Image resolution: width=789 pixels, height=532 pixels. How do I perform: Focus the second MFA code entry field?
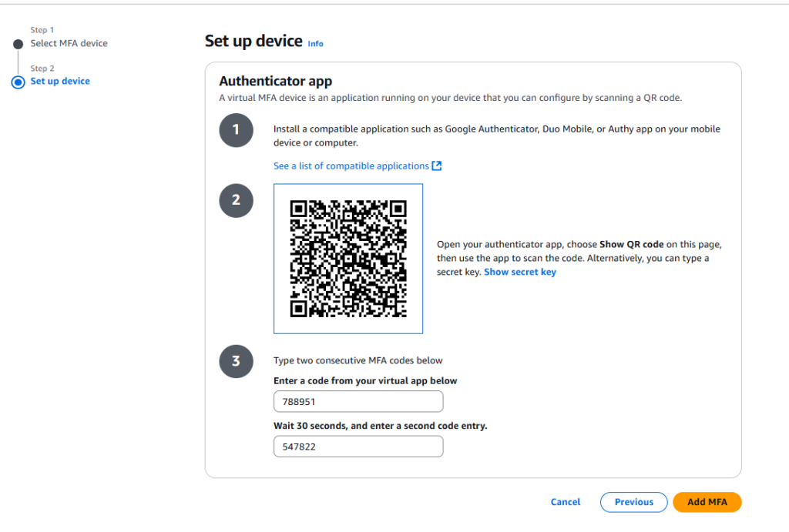358,447
